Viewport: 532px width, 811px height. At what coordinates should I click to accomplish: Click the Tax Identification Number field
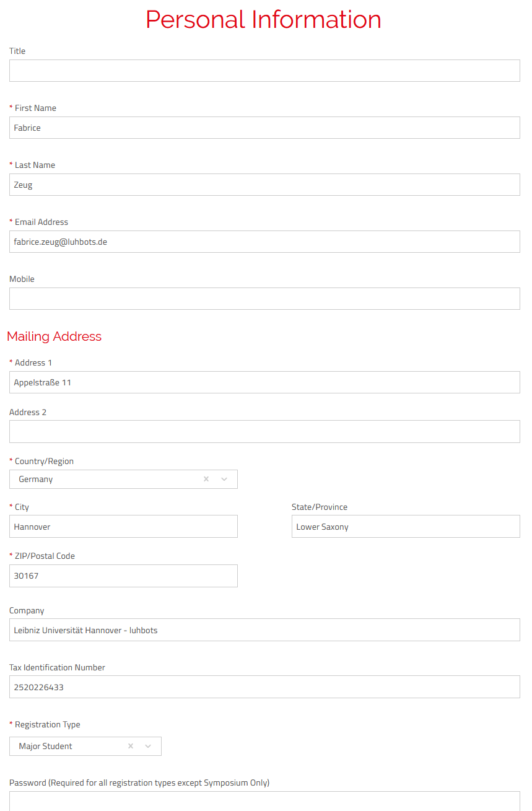pos(264,687)
